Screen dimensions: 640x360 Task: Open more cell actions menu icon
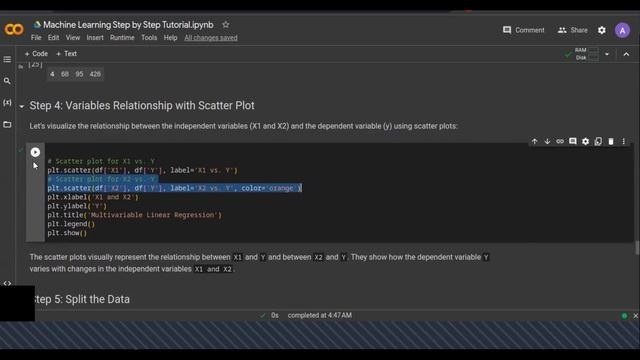pyautogui.click(x=623, y=141)
